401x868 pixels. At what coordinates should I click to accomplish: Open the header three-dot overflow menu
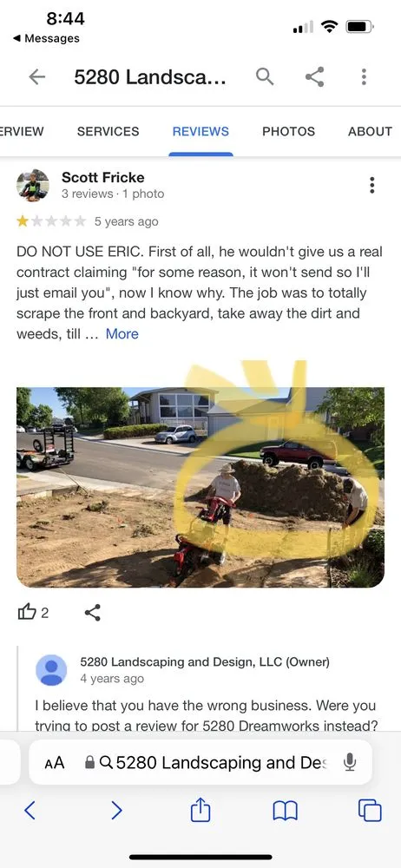pos(364,77)
